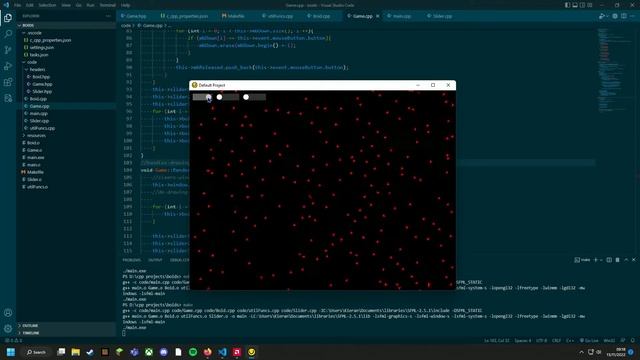
Task: Click the line and column indicator in status bar
Action: point(496,340)
